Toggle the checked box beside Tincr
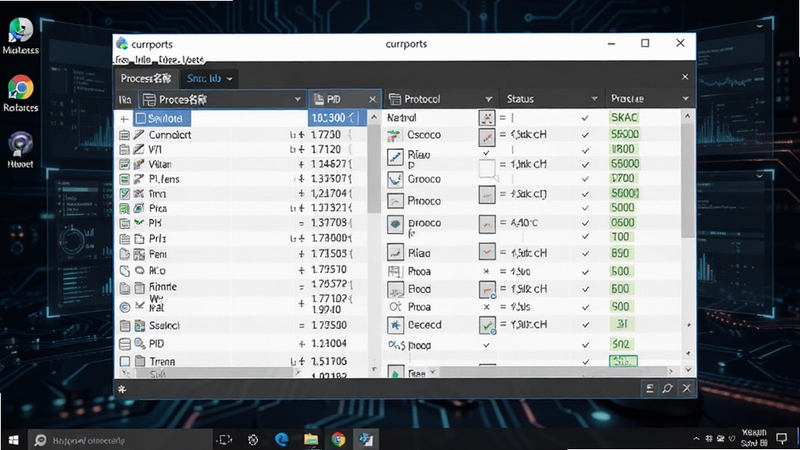The width and height of the screenshot is (800, 450). (124, 194)
